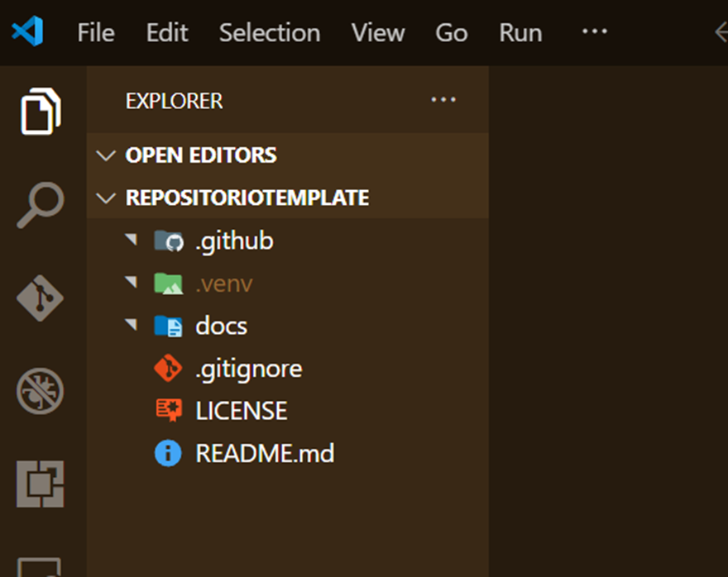This screenshot has width=728, height=577.
Task: Show more menu bar items ellipsis
Action: [x=594, y=32]
